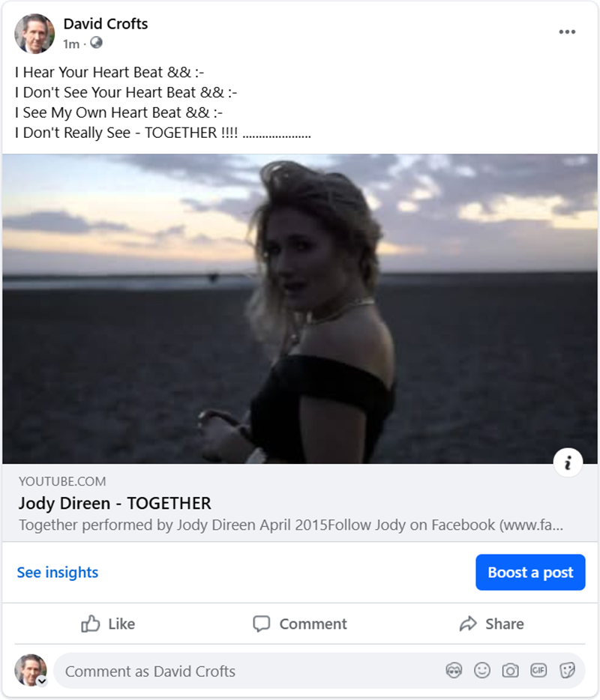Click the Boost a post button
600x700 pixels.
point(530,573)
